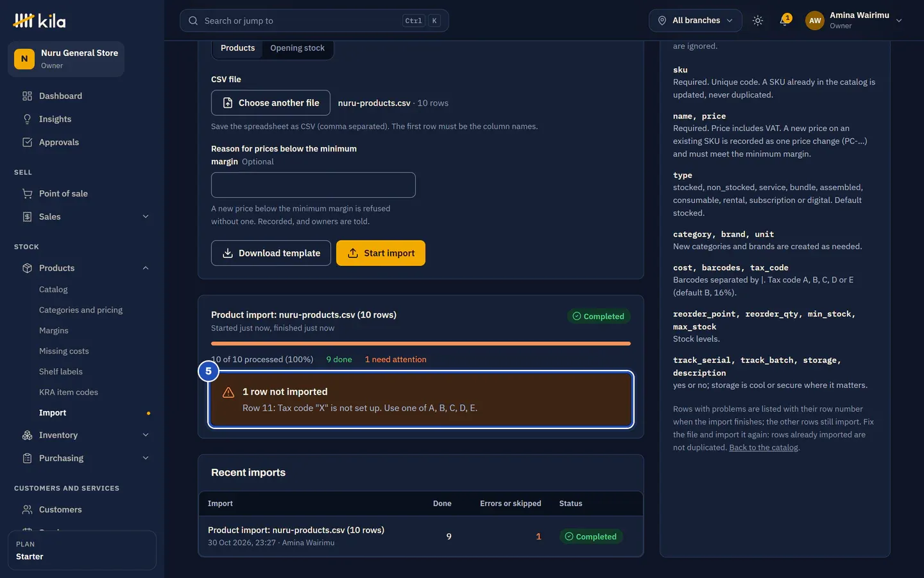Open Missing costs page
The image size is (924, 578).
coord(64,351)
